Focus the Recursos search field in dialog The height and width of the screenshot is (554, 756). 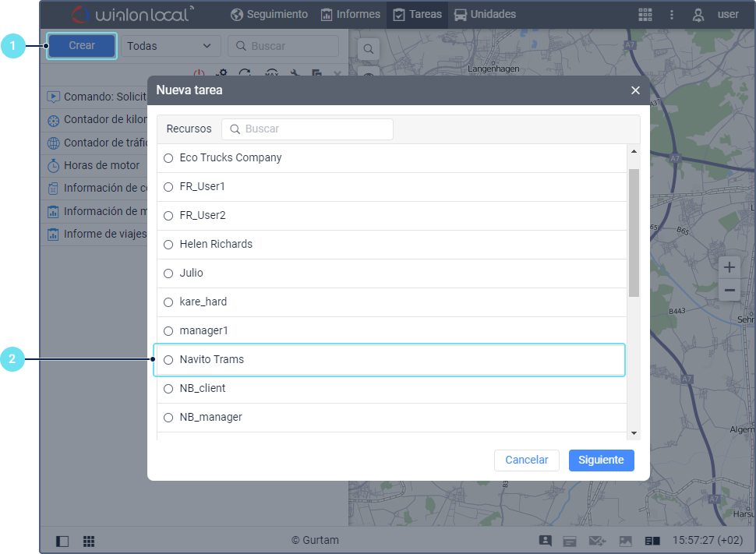pyautogui.click(x=307, y=129)
